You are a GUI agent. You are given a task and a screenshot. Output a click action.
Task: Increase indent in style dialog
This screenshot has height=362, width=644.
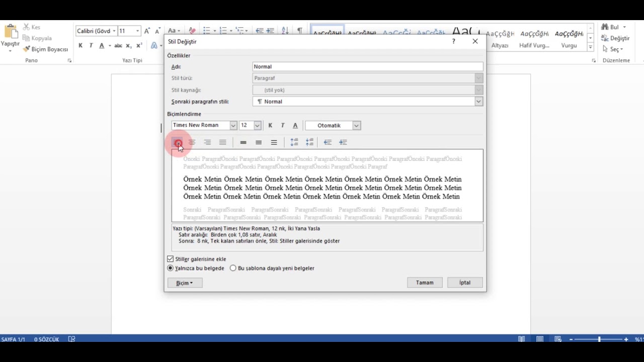coord(343,142)
